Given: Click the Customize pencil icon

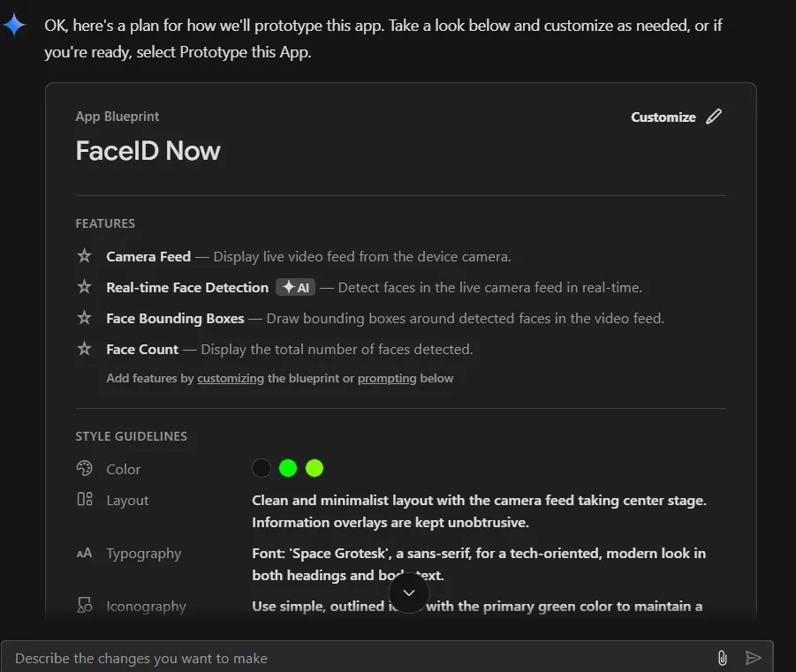Looking at the screenshot, I should pos(714,117).
